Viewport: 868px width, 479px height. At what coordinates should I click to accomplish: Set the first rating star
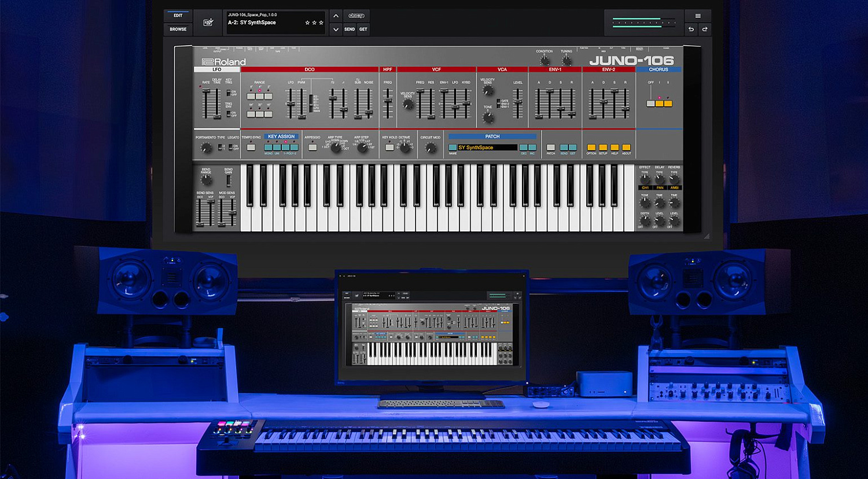(307, 23)
